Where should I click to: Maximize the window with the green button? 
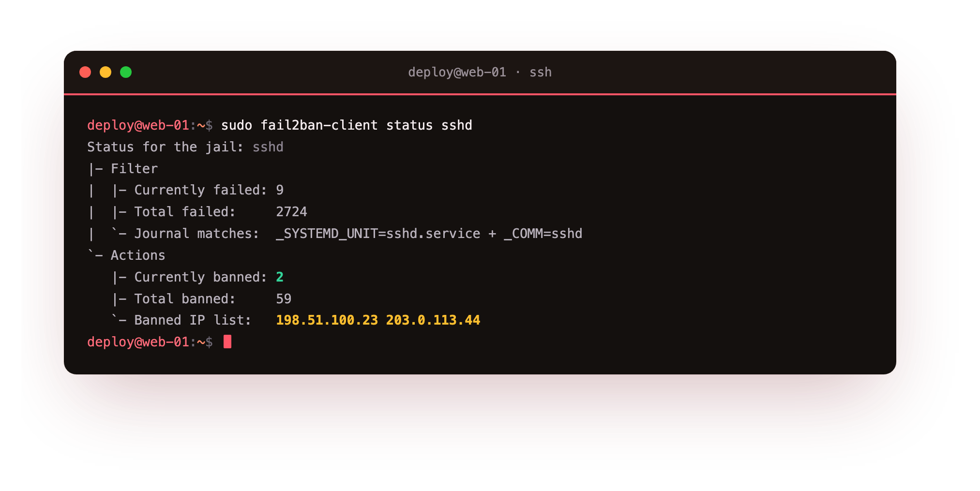(x=126, y=72)
